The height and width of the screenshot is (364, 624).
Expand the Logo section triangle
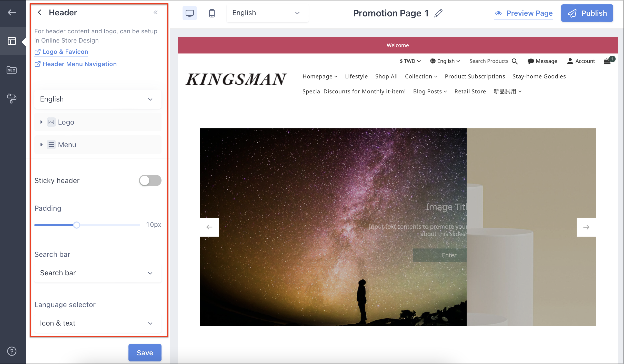click(x=41, y=122)
